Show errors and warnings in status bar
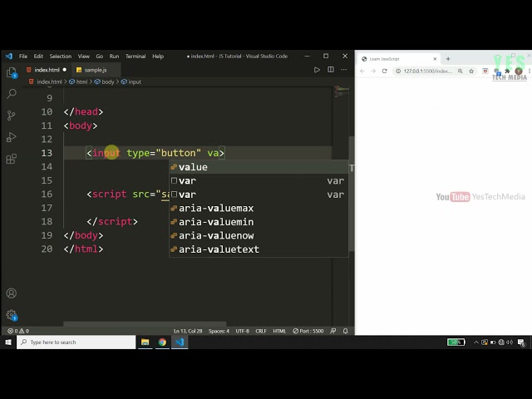 (x=18, y=331)
